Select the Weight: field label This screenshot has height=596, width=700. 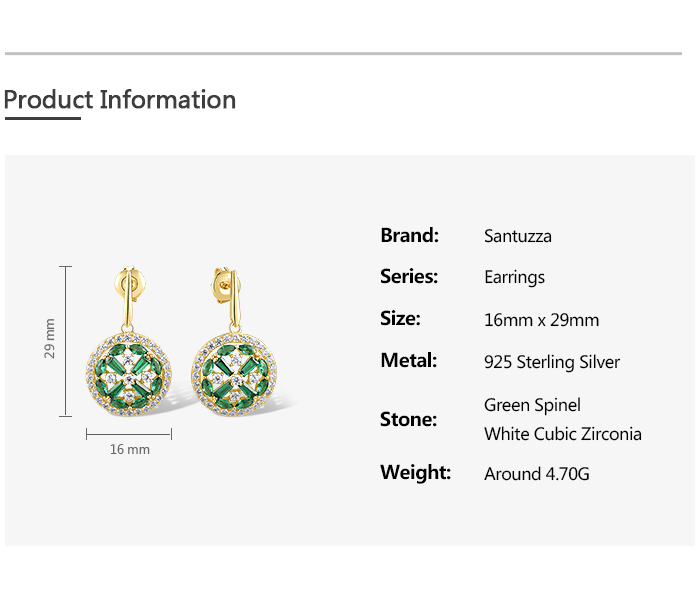(x=415, y=472)
